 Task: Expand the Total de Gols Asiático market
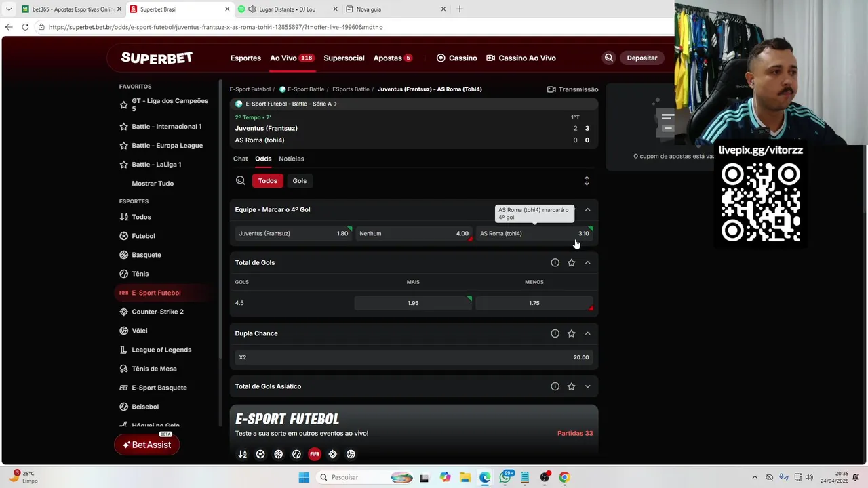[x=587, y=386]
